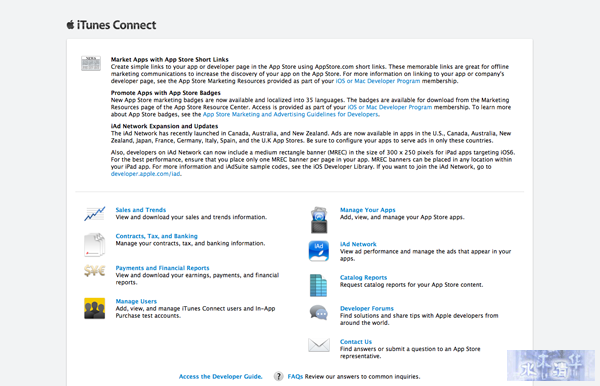Click the Contracts, Tax, and Banking documents icon
Screen dimensions: 600x386
(95, 244)
